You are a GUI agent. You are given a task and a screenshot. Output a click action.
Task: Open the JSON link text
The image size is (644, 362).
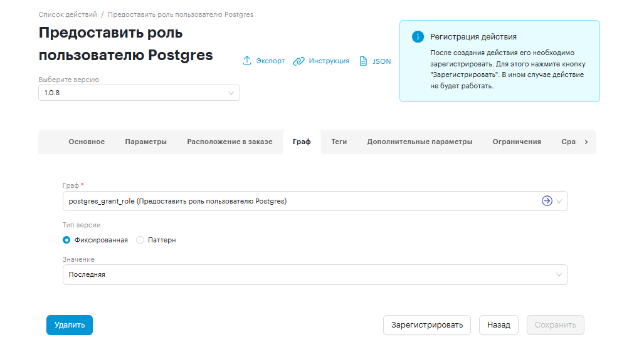[x=381, y=61]
